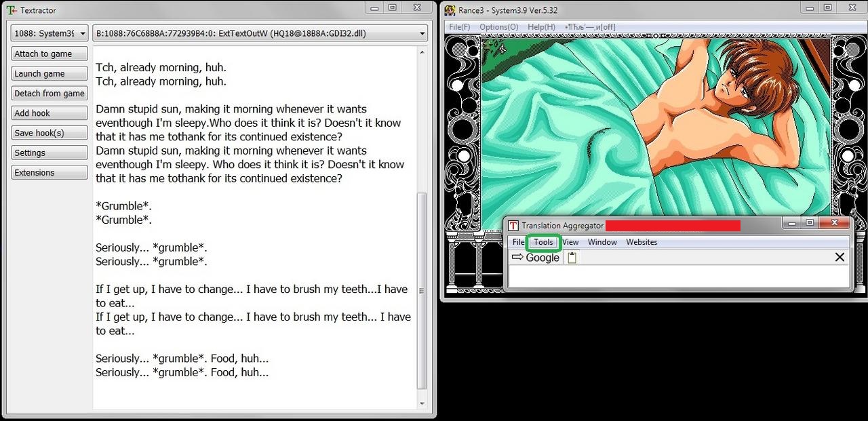Open the Help(H) menu in Rance3
Screen dimensions: 868x421
(541, 27)
